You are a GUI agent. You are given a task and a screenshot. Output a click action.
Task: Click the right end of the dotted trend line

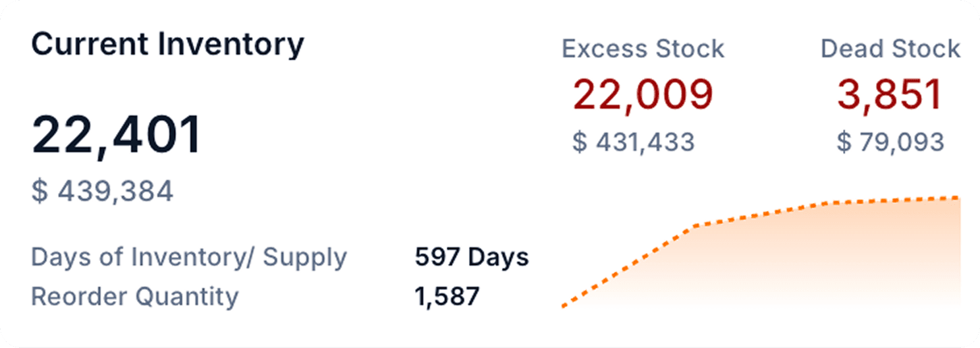(958, 198)
